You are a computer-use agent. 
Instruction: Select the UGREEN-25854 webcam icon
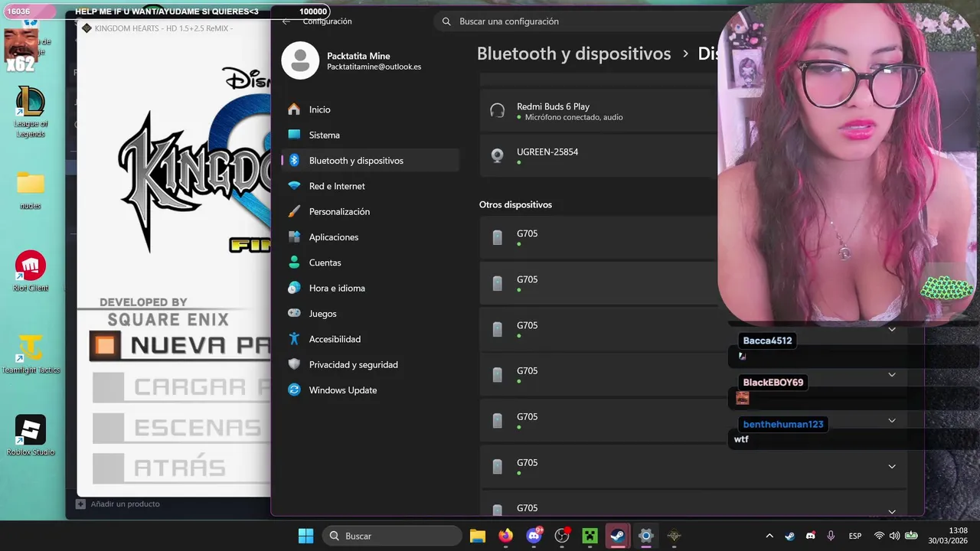[x=498, y=155]
